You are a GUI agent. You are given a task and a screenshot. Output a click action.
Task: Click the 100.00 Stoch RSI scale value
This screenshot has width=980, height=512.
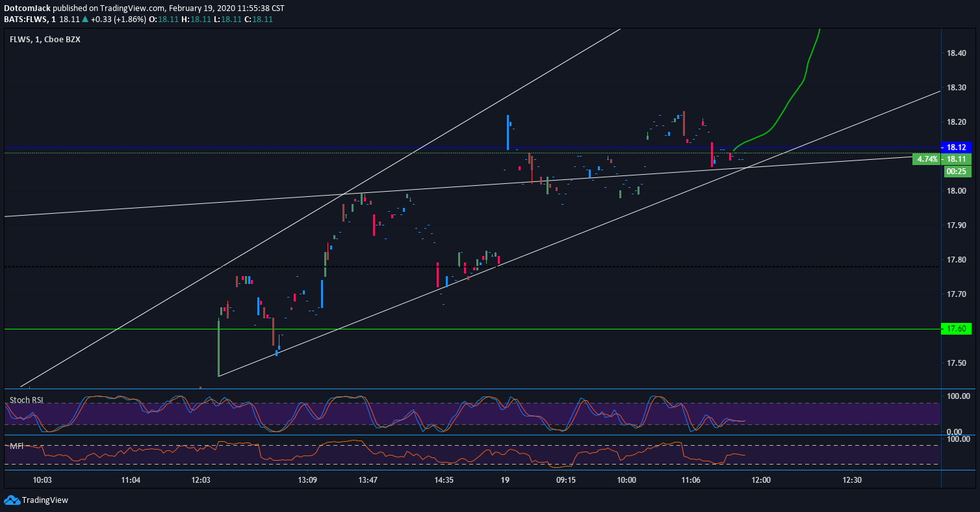coord(957,395)
